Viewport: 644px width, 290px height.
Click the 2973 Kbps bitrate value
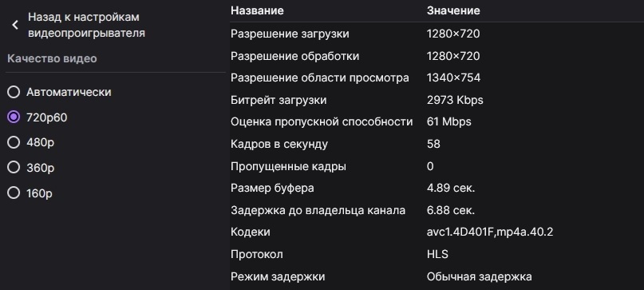455,100
